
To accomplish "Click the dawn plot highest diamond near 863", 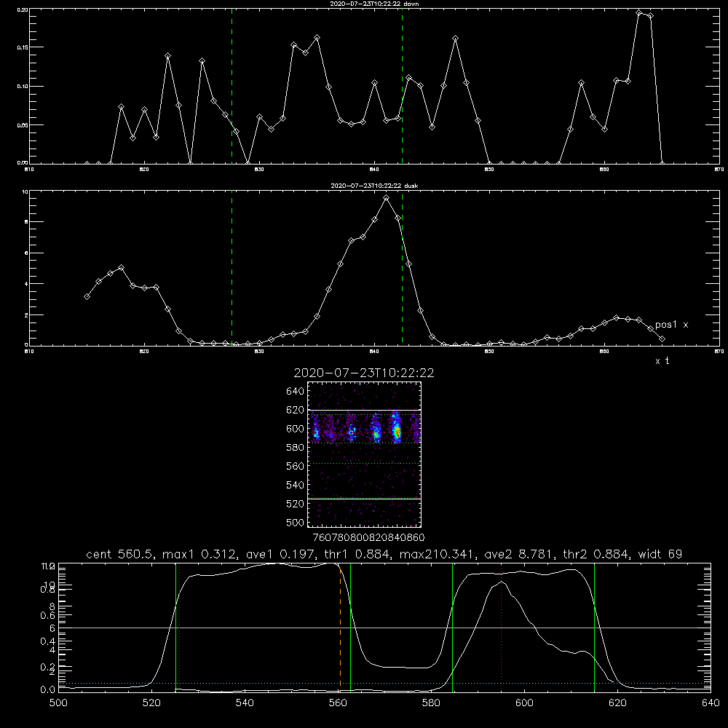I will [x=639, y=12].
